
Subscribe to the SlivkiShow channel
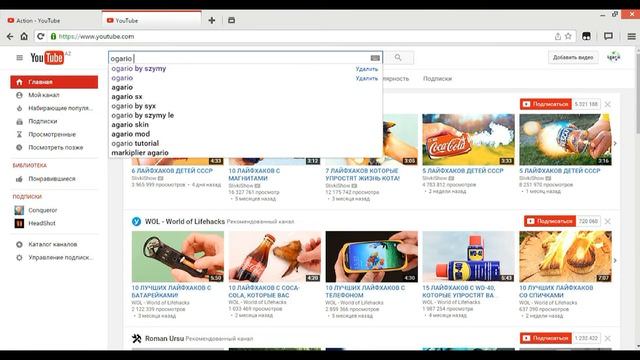tap(546, 104)
